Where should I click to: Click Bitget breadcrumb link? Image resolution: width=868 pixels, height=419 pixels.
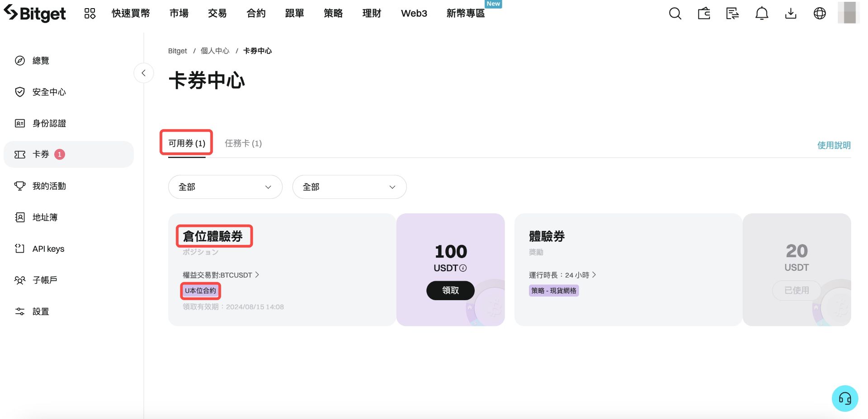177,51
